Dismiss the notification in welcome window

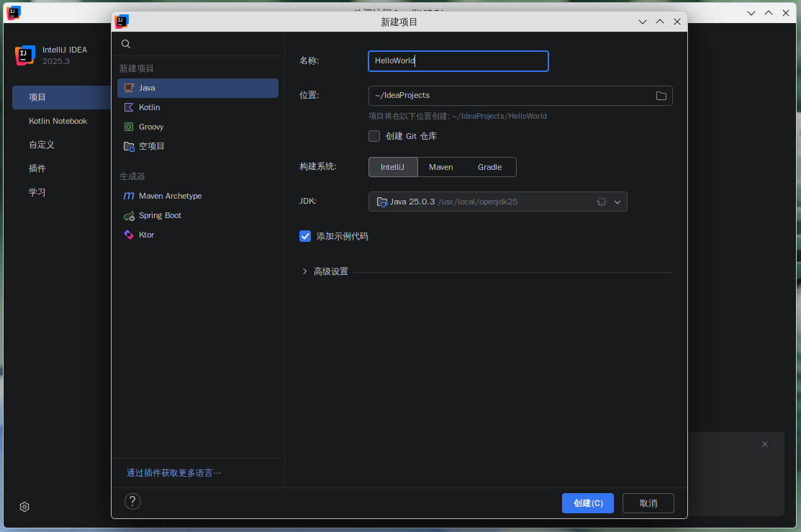765,444
